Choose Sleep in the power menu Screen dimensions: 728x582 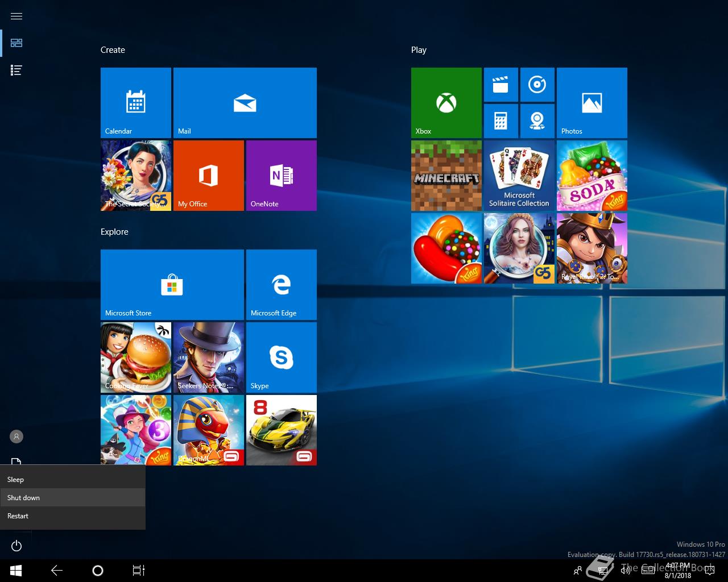coord(16,479)
